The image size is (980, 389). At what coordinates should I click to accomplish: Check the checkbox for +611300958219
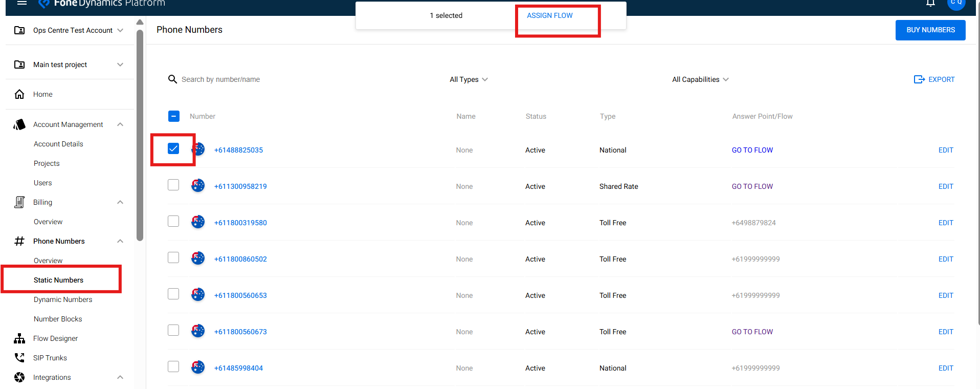pyautogui.click(x=173, y=185)
